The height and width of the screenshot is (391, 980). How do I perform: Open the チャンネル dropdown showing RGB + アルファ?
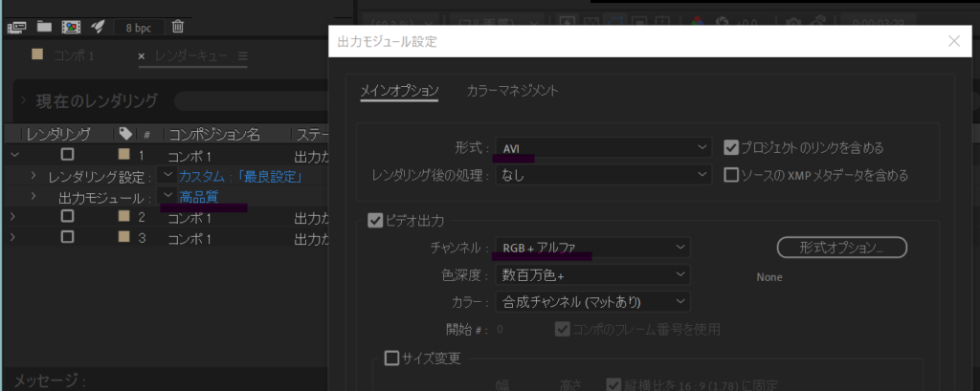592,248
